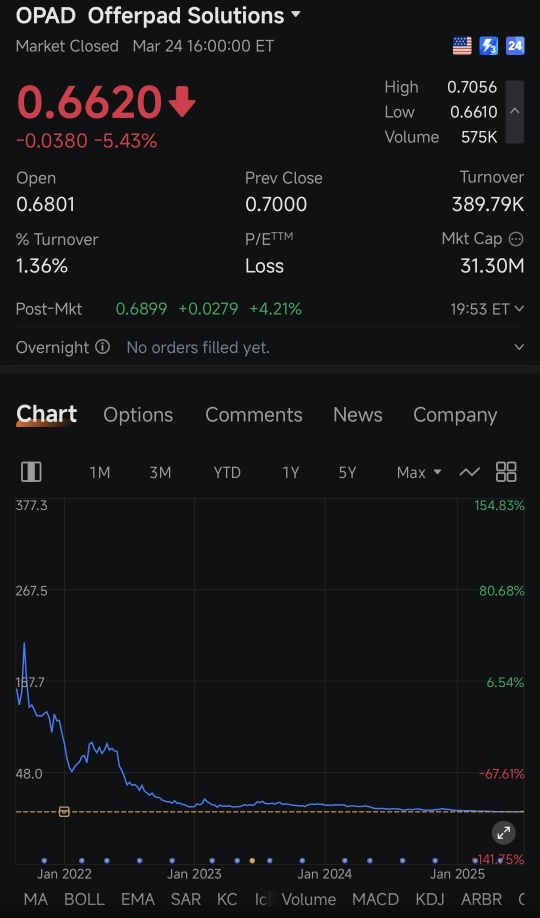Toggle the candlestick layout panel icon
Viewport: 540px width, 918px height.
pyautogui.click(x=31, y=472)
